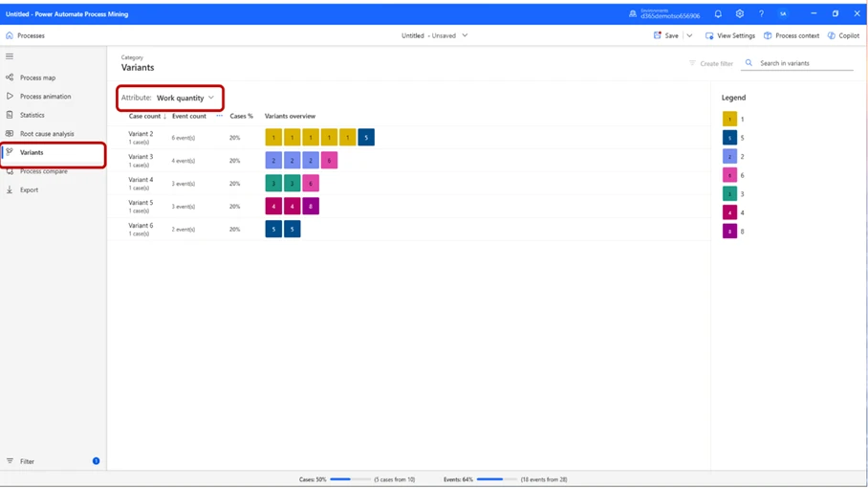The height and width of the screenshot is (488, 868).
Task: Open Root cause analysis view
Action: click(47, 134)
